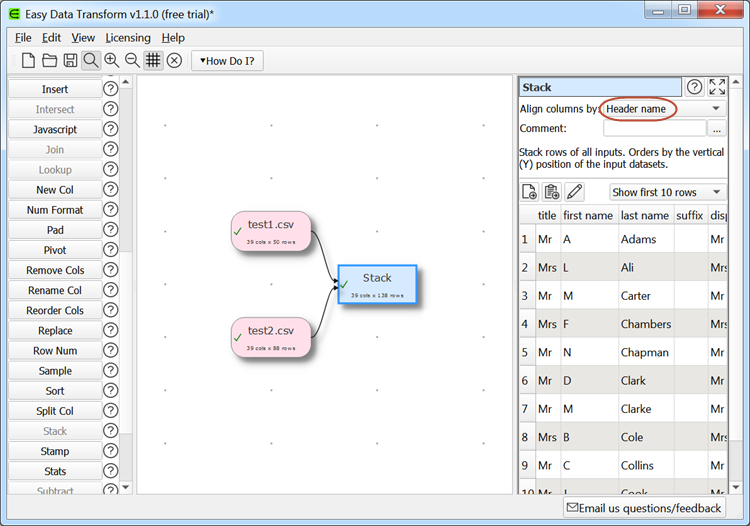Screen dimensions: 750x526
Task: Toggle the grid display button
Action: point(153,61)
